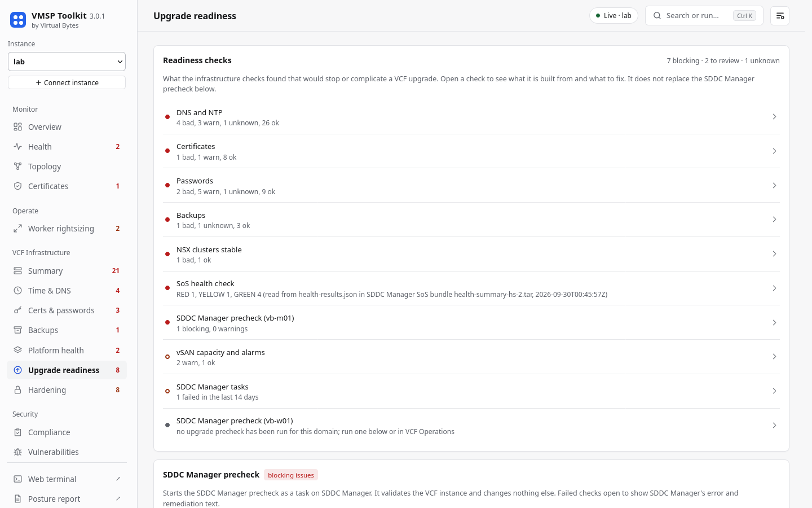812x508 pixels.
Task: Click the Vulnerabilities bug icon
Action: coord(18,452)
